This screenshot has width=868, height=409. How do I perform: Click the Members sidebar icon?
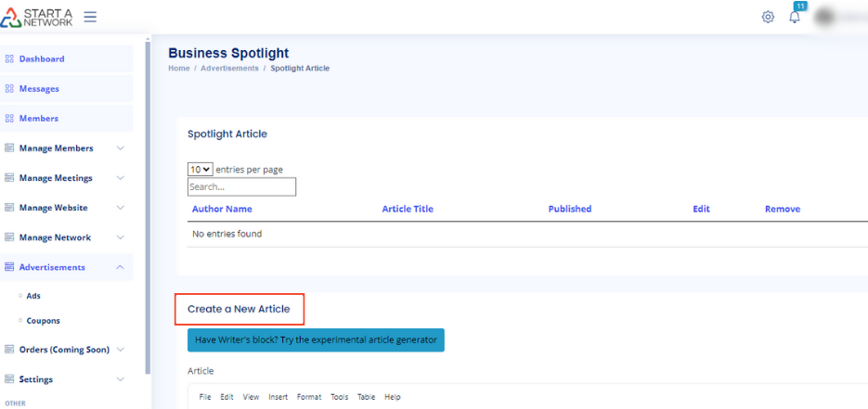pos(9,119)
